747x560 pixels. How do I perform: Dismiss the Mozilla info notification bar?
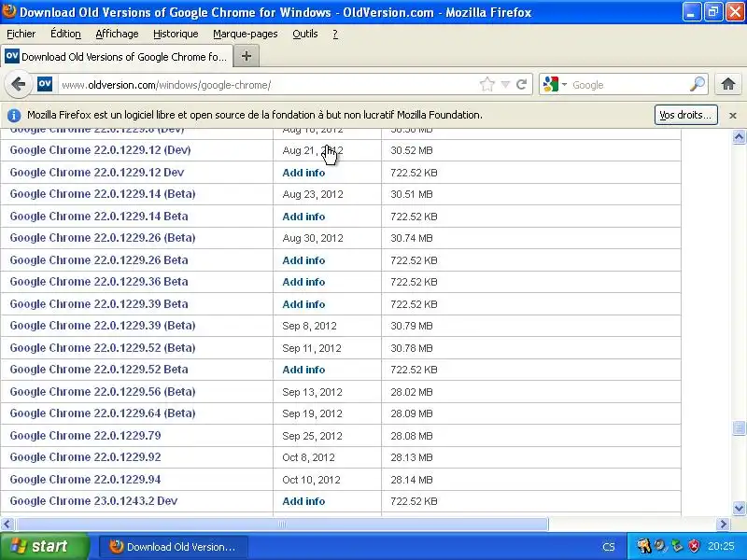(x=733, y=115)
